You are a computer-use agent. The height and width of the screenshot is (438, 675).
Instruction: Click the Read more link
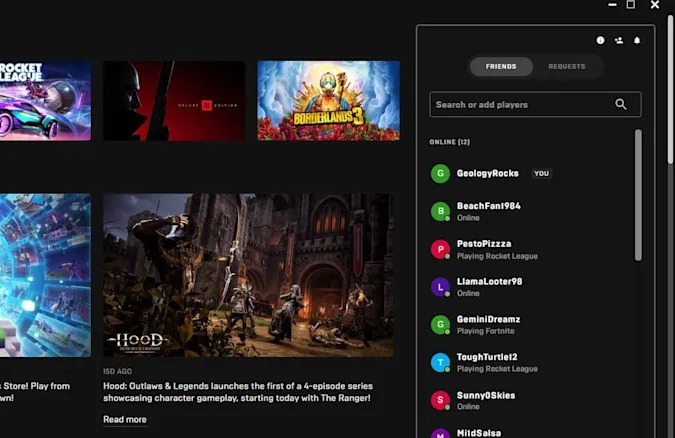(125, 419)
